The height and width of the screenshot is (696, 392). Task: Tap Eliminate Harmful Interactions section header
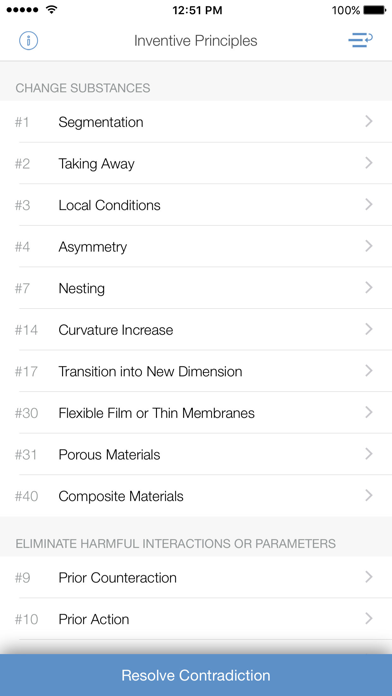coord(175,543)
